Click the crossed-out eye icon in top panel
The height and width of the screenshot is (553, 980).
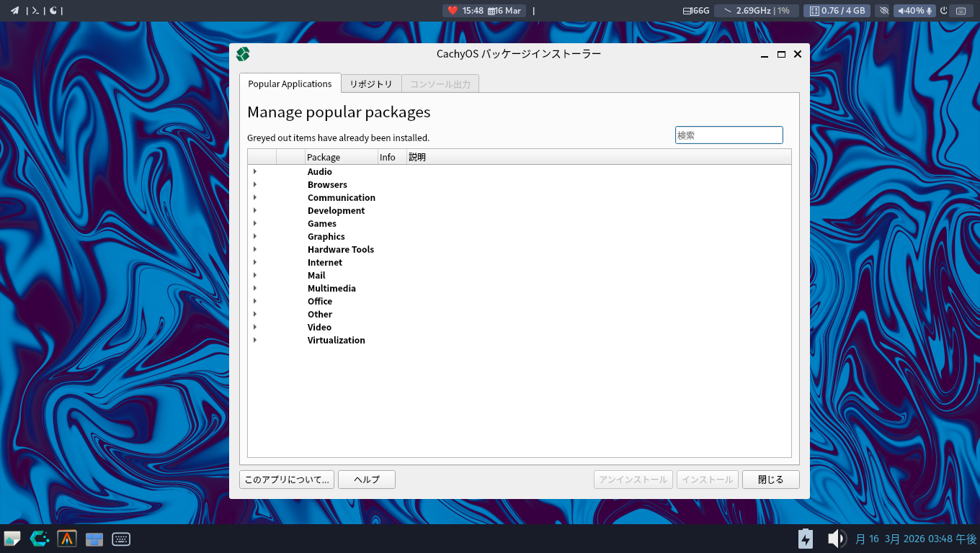point(884,11)
